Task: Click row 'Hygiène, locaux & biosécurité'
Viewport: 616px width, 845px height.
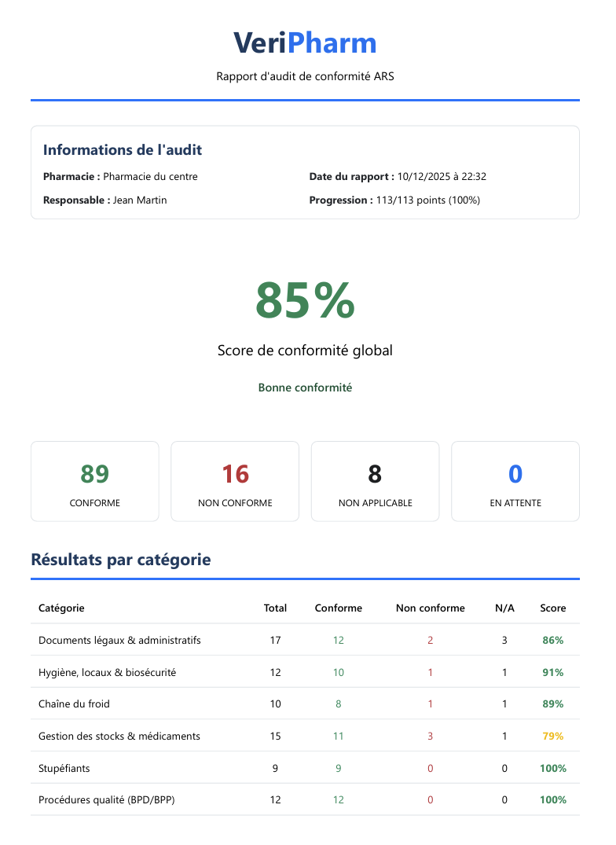Action: point(305,672)
